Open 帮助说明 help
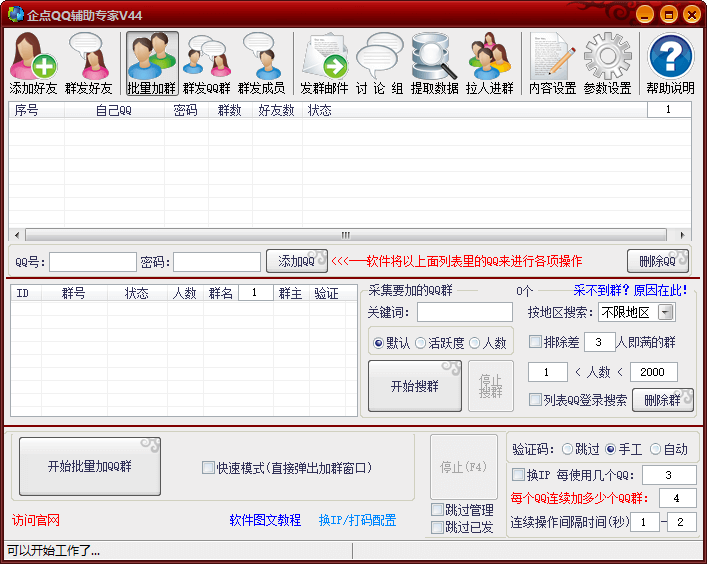The height and width of the screenshot is (564, 707). tap(670, 63)
